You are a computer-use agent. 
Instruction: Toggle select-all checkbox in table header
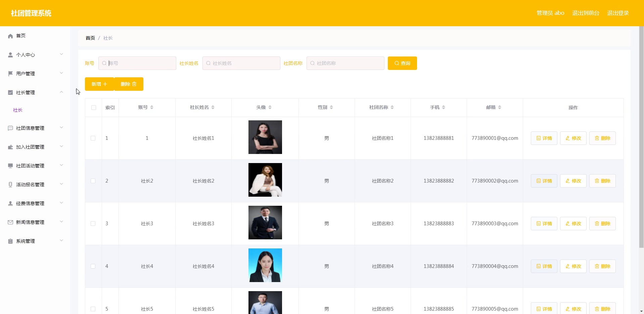click(94, 108)
